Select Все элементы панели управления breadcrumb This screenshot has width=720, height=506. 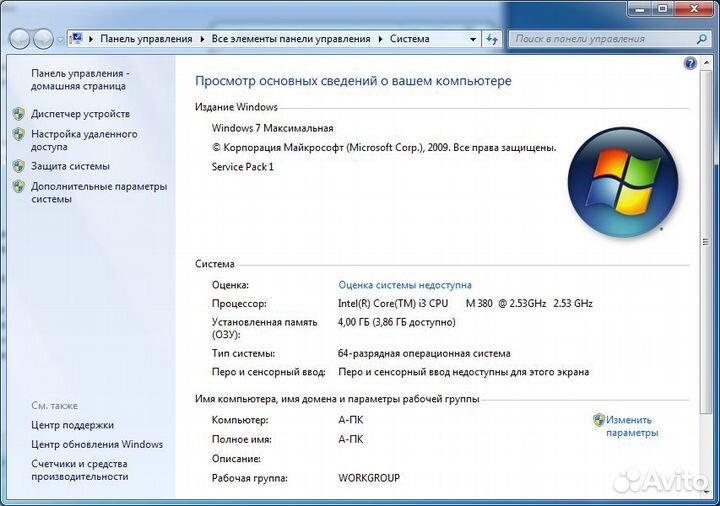[x=291, y=39]
